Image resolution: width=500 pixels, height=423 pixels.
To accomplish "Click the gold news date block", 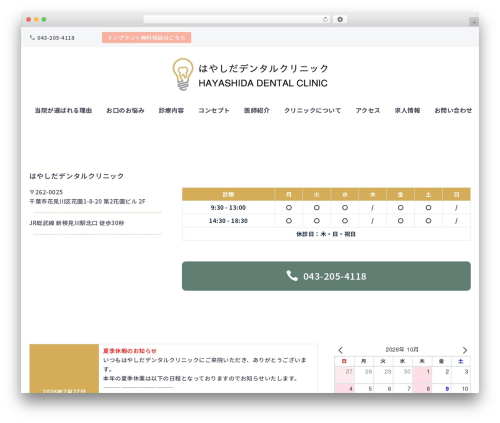I will (x=64, y=369).
